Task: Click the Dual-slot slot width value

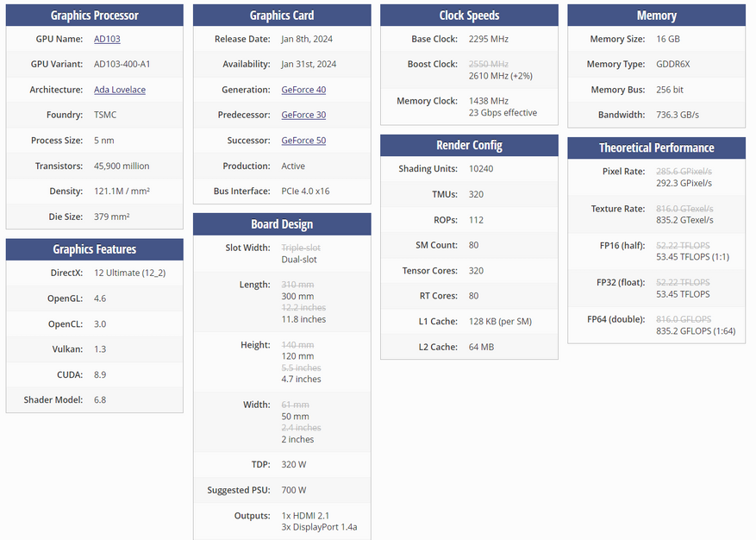Action: pyautogui.click(x=299, y=260)
